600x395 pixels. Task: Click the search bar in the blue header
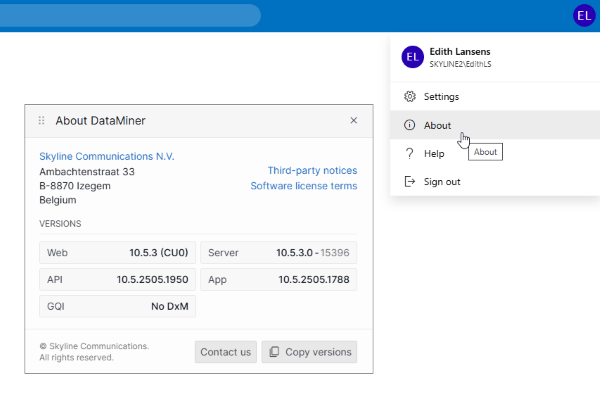tap(130, 15)
